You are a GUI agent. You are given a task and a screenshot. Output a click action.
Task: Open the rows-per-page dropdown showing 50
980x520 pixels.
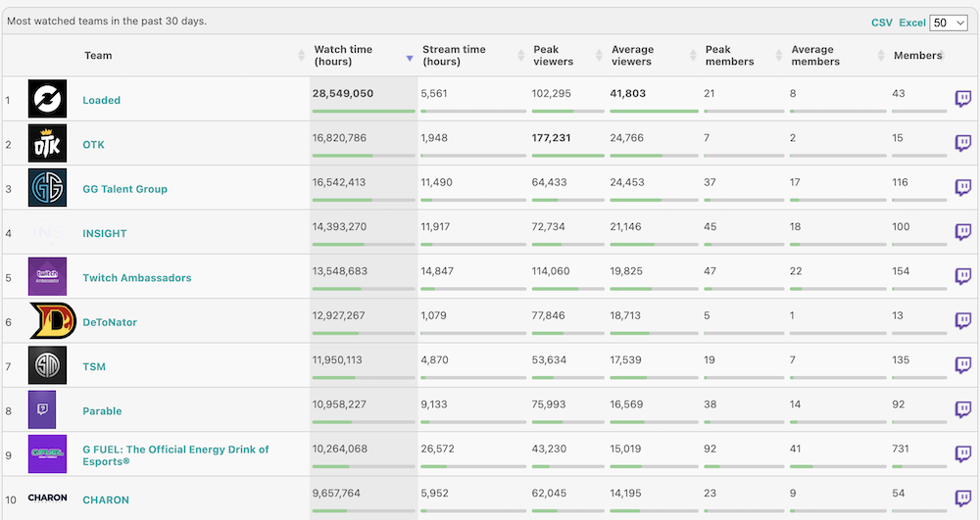949,23
